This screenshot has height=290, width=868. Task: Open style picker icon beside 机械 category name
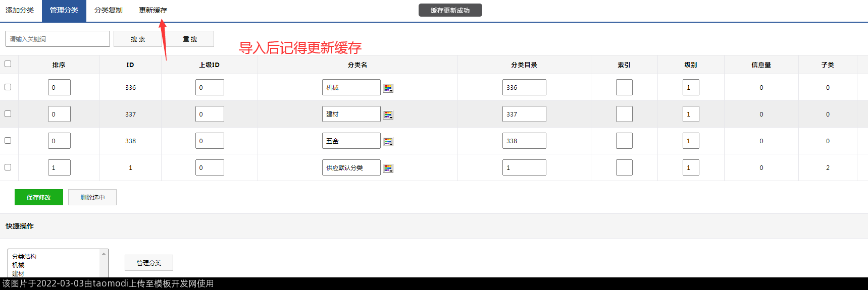388,88
